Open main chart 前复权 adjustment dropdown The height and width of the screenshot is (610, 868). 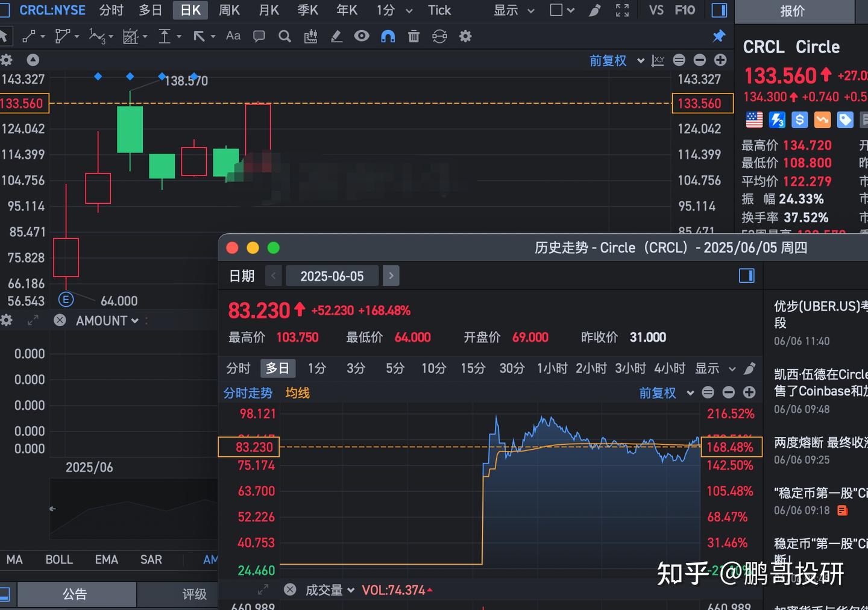[617, 60]
